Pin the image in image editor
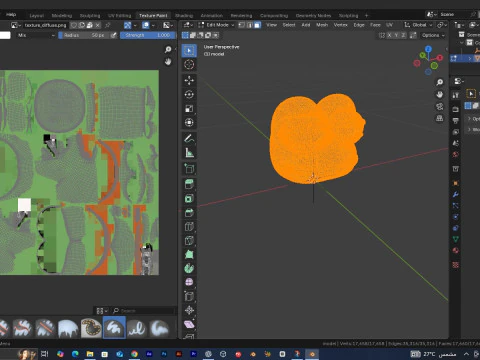Image resolution: width=480 pixels, height=360 pixels. (108, 25)
